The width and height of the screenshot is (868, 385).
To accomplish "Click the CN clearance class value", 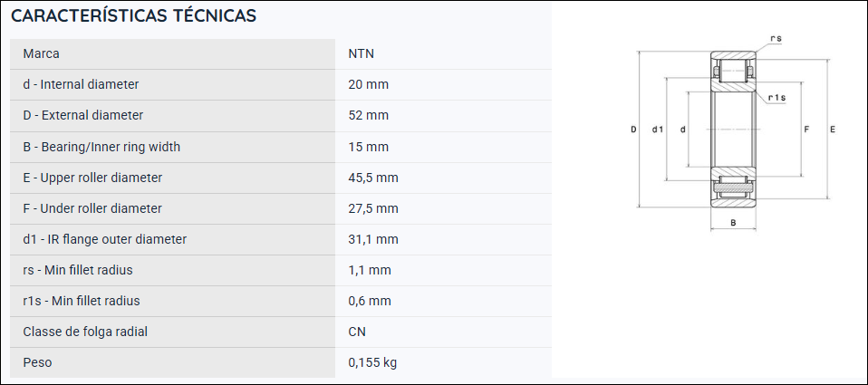I will 357,332.
